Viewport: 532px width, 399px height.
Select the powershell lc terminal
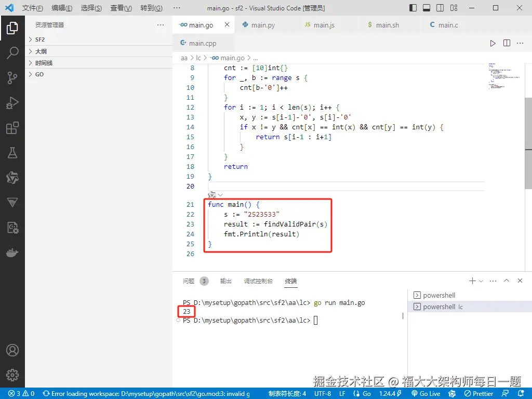(x=470, y=307)
